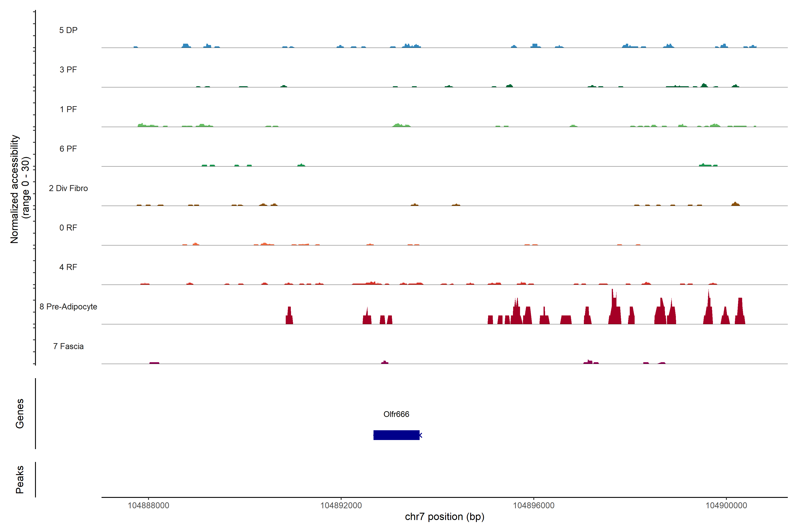Select the 7 Fascia track label
Viewport: 798px width, 532px height.
(68, 346)
